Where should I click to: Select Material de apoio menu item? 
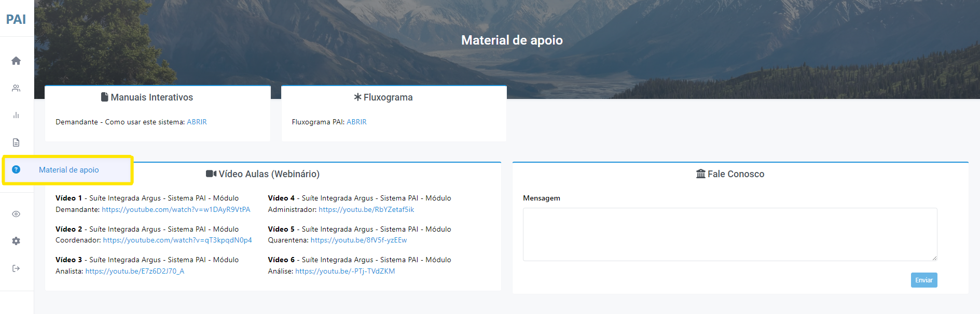click(x=68, y=170)
